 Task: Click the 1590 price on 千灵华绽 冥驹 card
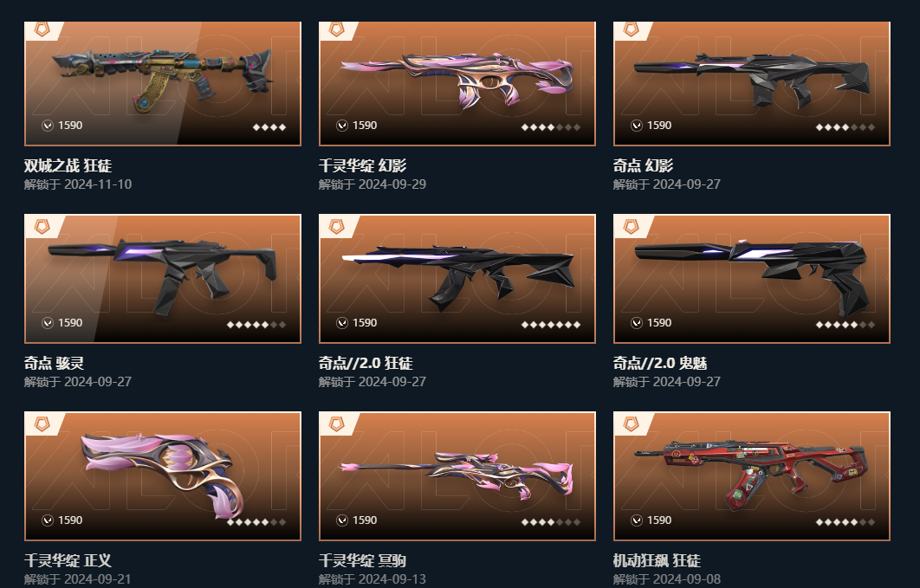click(x=365, y=520)
